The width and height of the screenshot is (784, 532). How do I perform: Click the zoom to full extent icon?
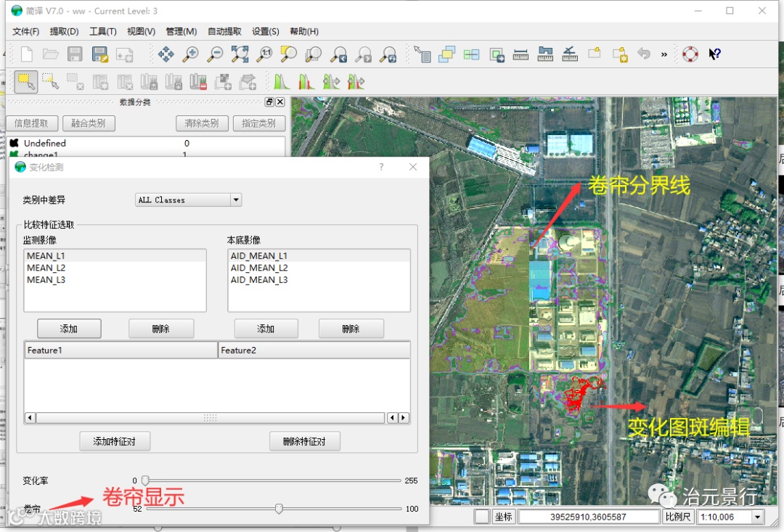tap(240, 54)
